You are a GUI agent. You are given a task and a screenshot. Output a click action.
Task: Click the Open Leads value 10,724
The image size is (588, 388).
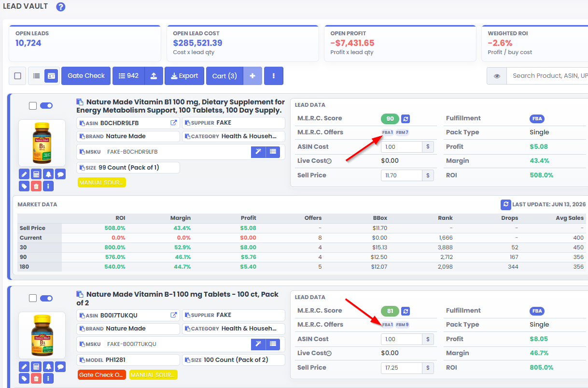[x=28, y=43]
